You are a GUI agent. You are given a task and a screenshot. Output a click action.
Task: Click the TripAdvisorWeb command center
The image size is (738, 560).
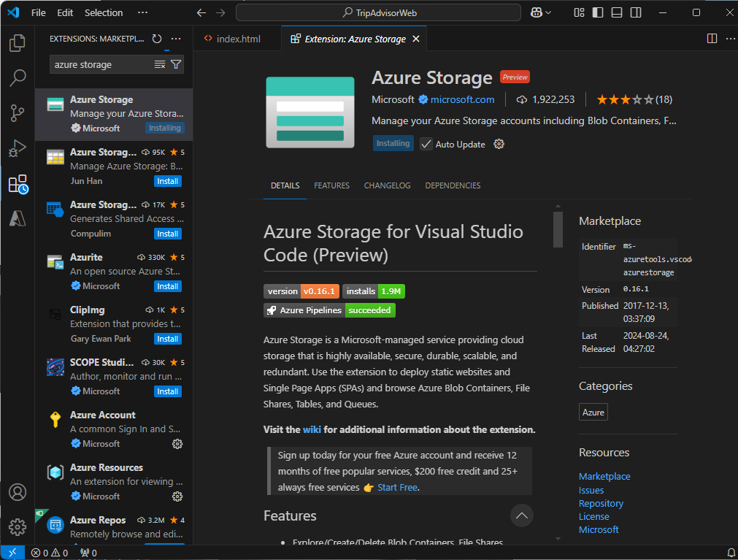tap(378, 12)
